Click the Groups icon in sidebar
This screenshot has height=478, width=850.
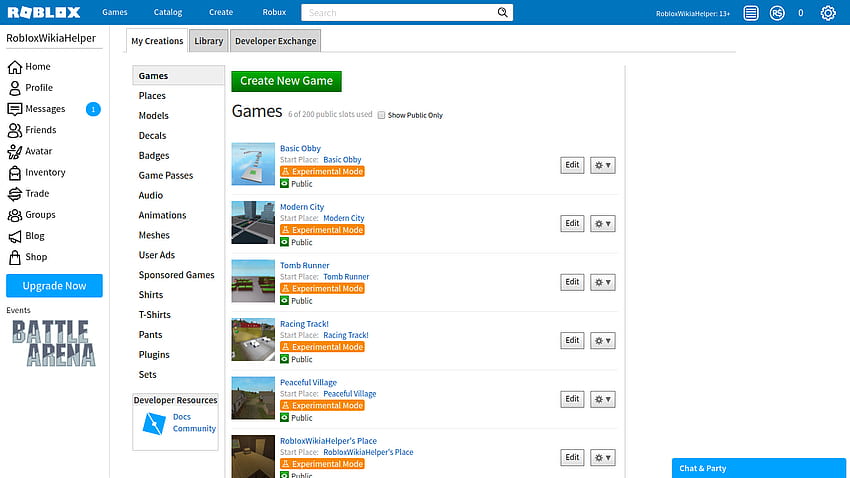tap(15, 215)
